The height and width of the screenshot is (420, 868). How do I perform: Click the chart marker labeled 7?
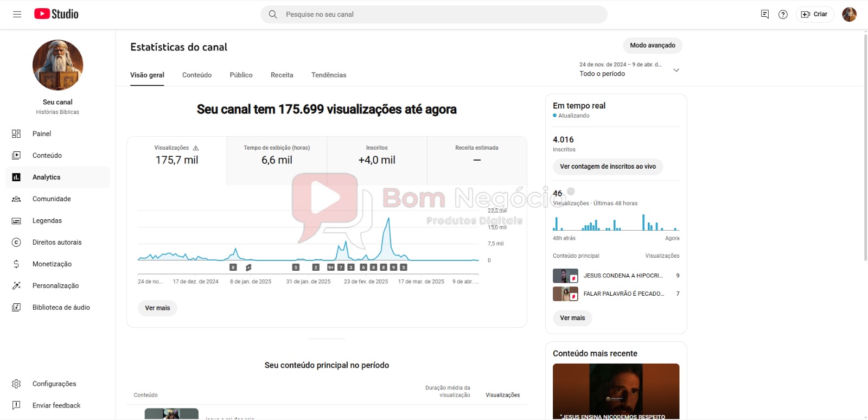pos(341,268)
